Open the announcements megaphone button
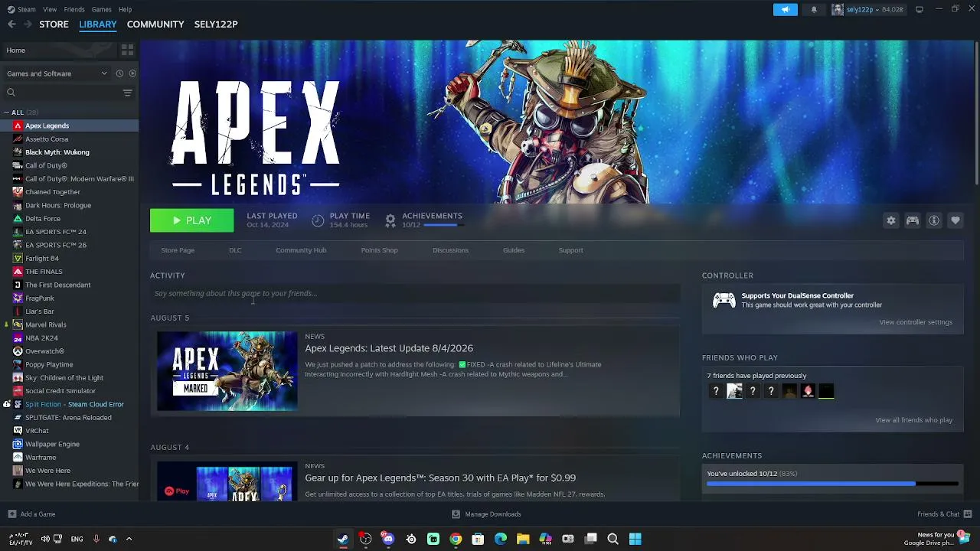980x551 pixels. (x=786, y=9)
